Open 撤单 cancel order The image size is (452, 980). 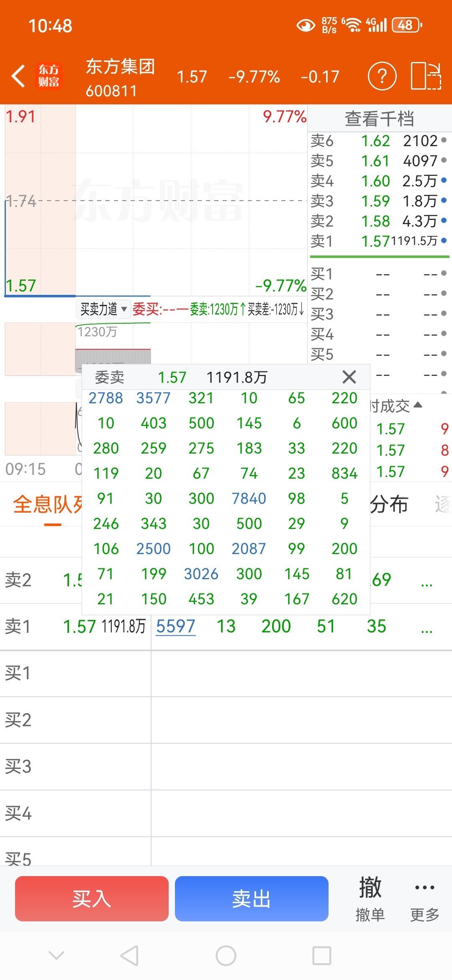point(370,899)
